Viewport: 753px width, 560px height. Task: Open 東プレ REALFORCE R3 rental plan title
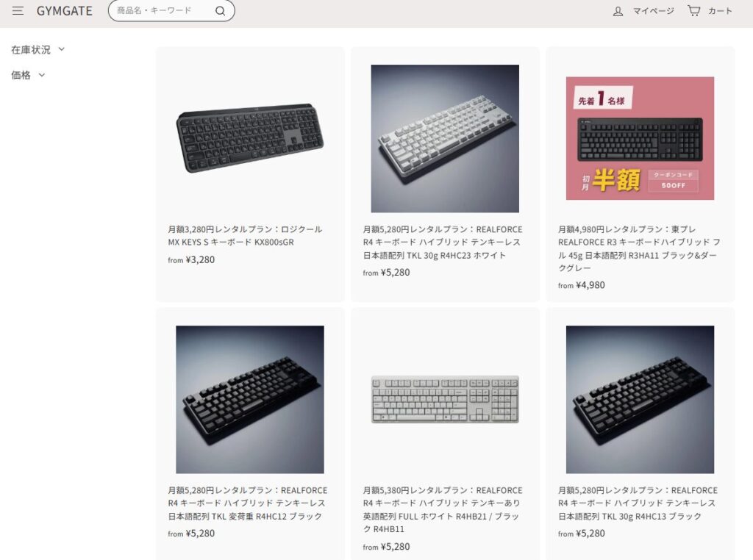point(639,248)
